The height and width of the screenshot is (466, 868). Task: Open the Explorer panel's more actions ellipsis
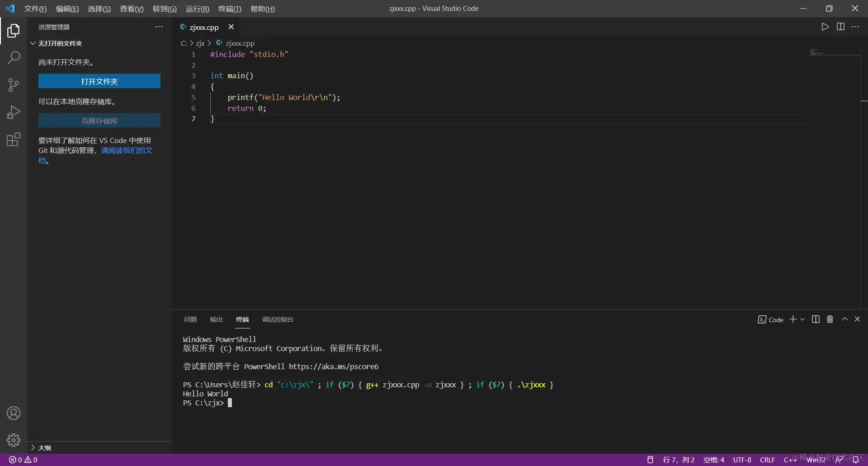point(159,27)
